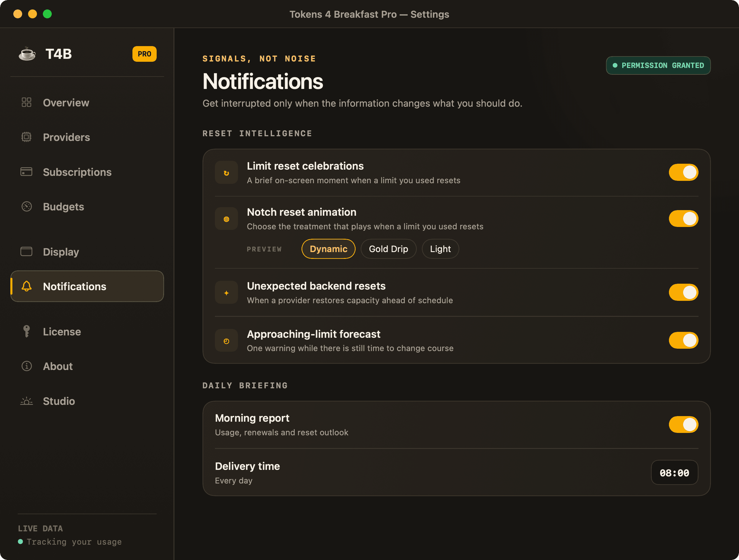Select the Dynamic animation preview

[328, 249]
